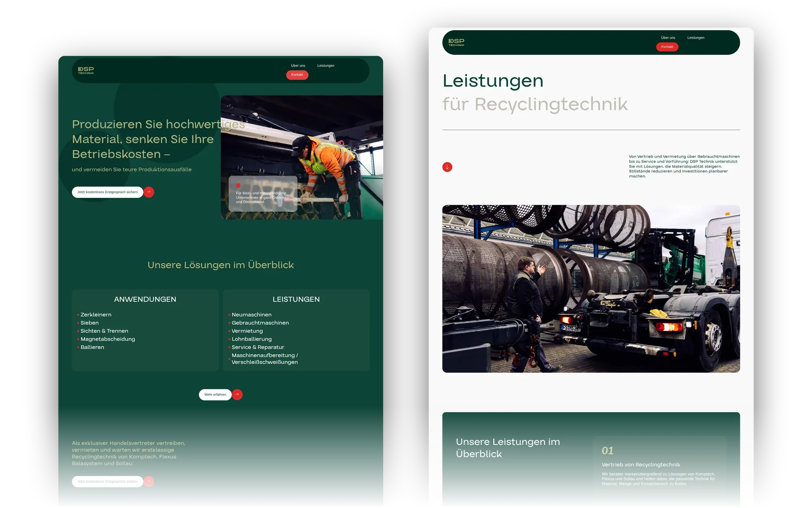The image size is (812, 508).
Task: Click 'Vertrieb von Recyclingtechnik' card title
Action: [641, 465]
